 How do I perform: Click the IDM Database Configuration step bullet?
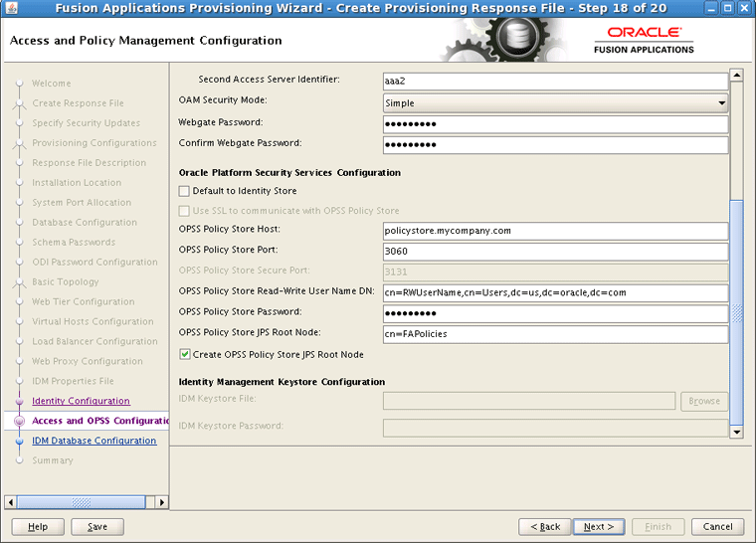(x=19, y=441)
